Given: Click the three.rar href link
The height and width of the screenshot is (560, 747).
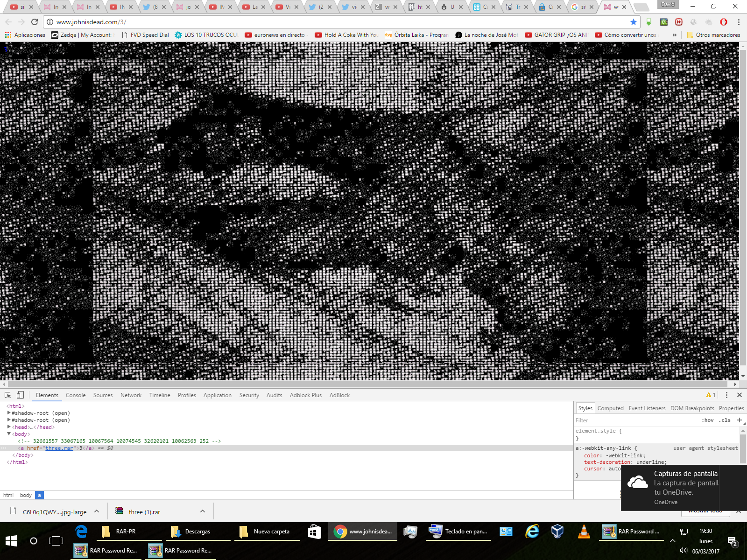Looking at the screenshot, I should tap(59, 448).
